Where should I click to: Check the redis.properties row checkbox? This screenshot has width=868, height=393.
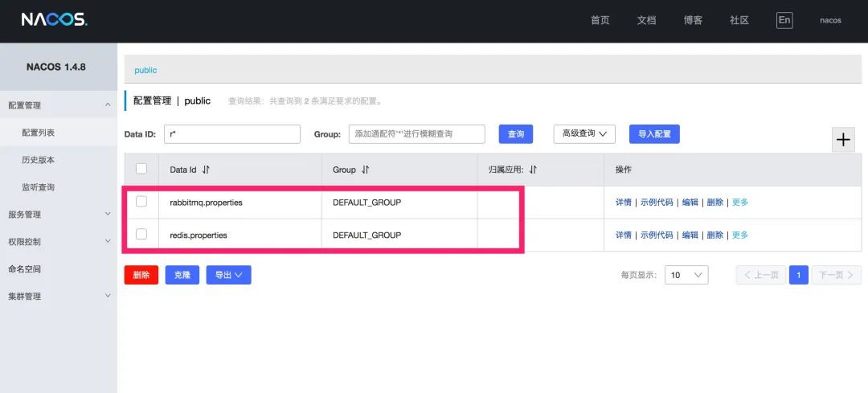tap(141, 234)
